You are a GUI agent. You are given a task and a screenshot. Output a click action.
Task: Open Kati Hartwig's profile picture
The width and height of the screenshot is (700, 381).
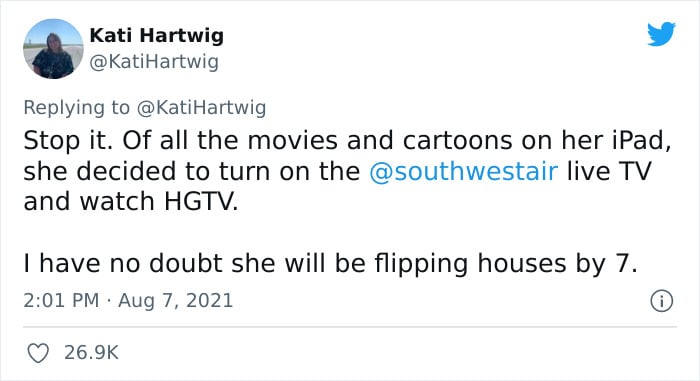pyautogui.click(x=53, y=49)
